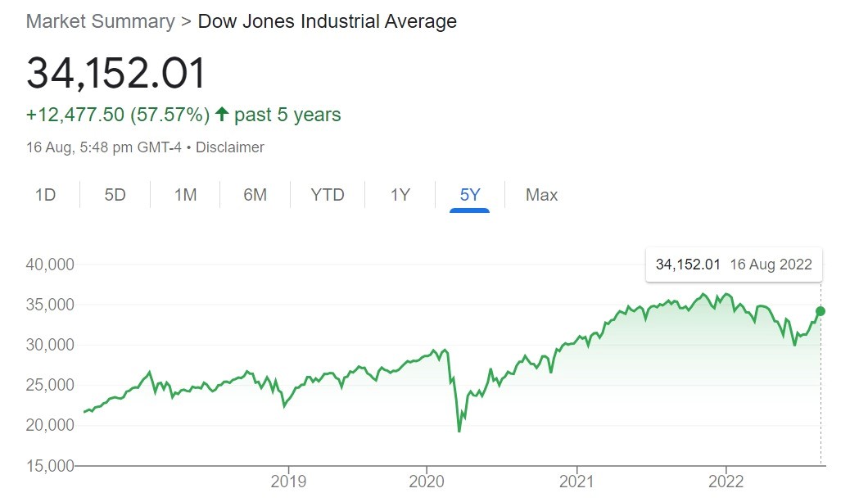Image resolution: width=868 pixels, height=502 pixels.
Task: Select the YTD tab
Action: (x=328, y=195)
